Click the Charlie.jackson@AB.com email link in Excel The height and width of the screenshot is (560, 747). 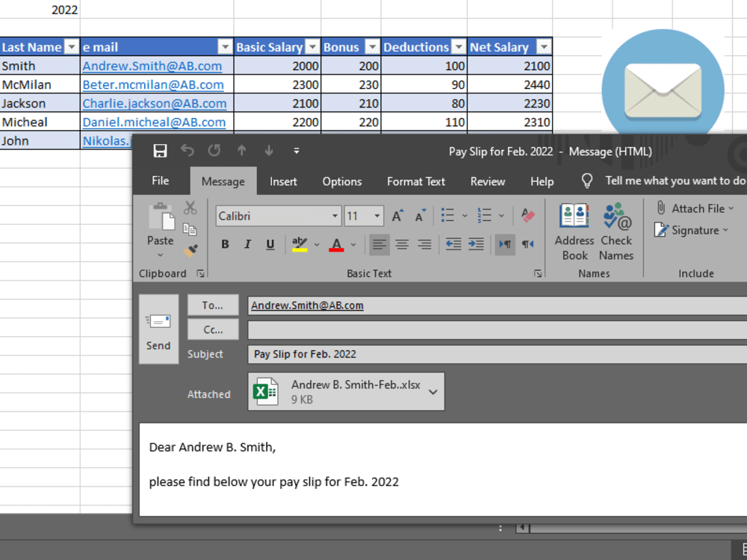[x=155, y=103]
